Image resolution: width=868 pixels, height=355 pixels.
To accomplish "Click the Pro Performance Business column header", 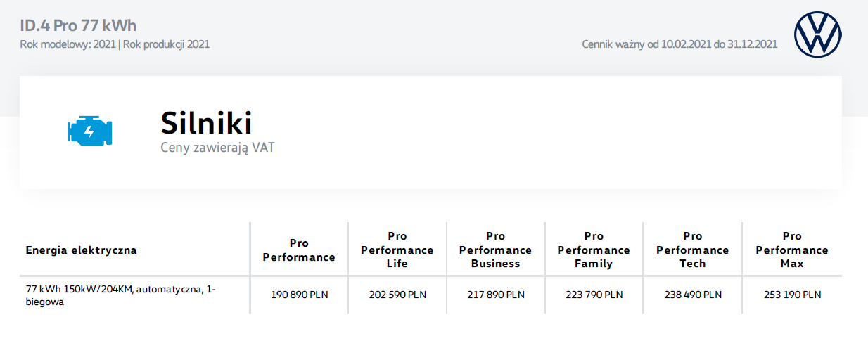I will (496, 250).
